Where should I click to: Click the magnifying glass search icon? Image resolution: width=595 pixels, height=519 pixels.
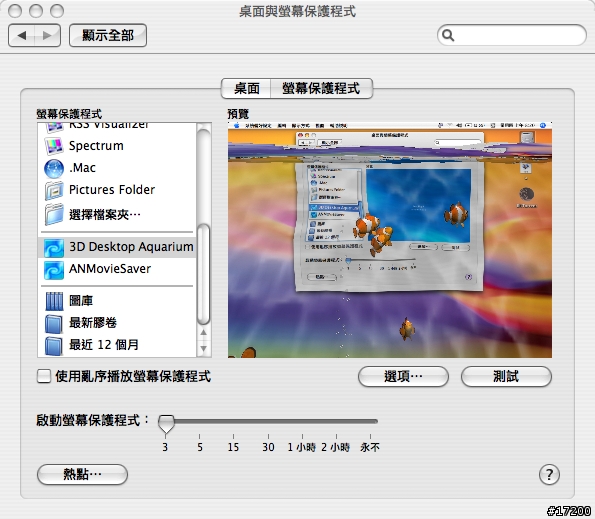coord(448,35)
